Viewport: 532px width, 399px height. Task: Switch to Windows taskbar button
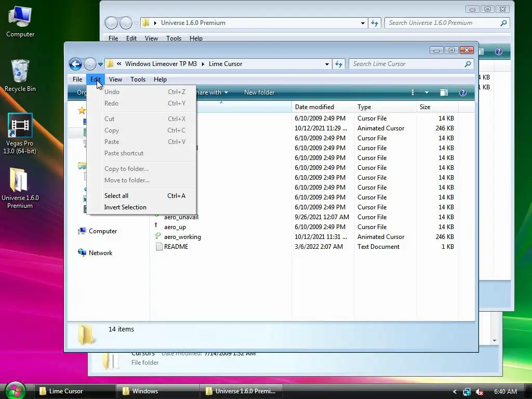(158, 391)
